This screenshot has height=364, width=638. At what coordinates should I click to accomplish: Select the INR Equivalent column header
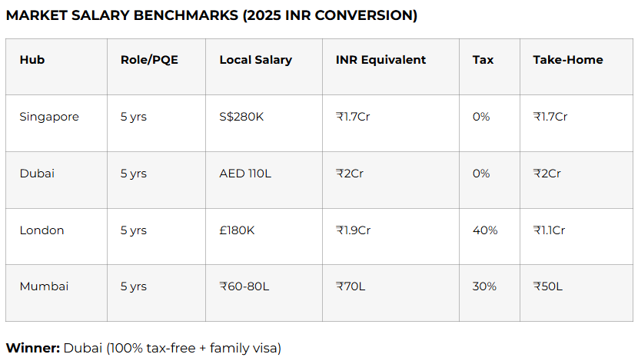(380, 60)
